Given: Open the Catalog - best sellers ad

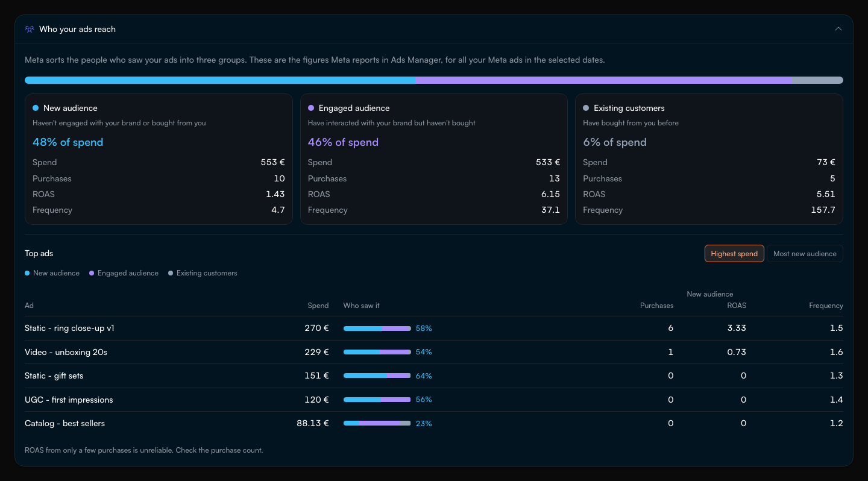Looking at the screenshot, I should point(64,423).
